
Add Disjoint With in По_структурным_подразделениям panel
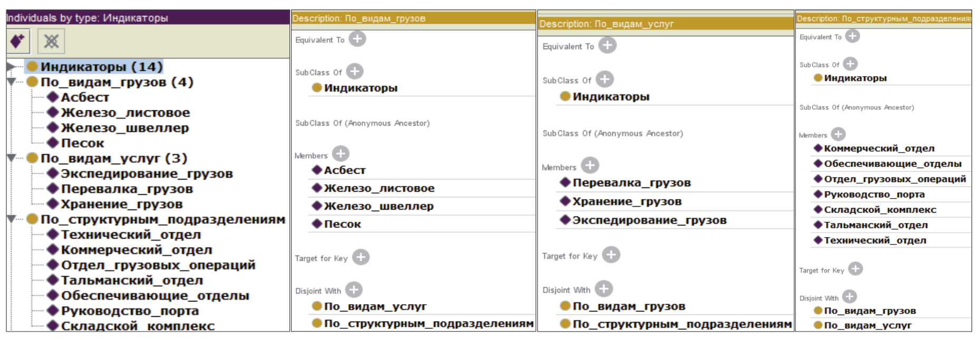point(849,297)
